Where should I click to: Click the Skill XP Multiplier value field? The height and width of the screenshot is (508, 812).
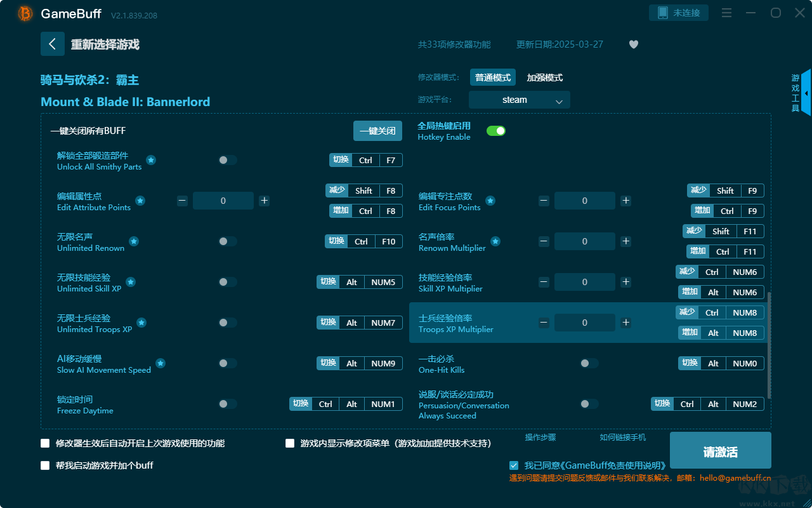point(585,282)
